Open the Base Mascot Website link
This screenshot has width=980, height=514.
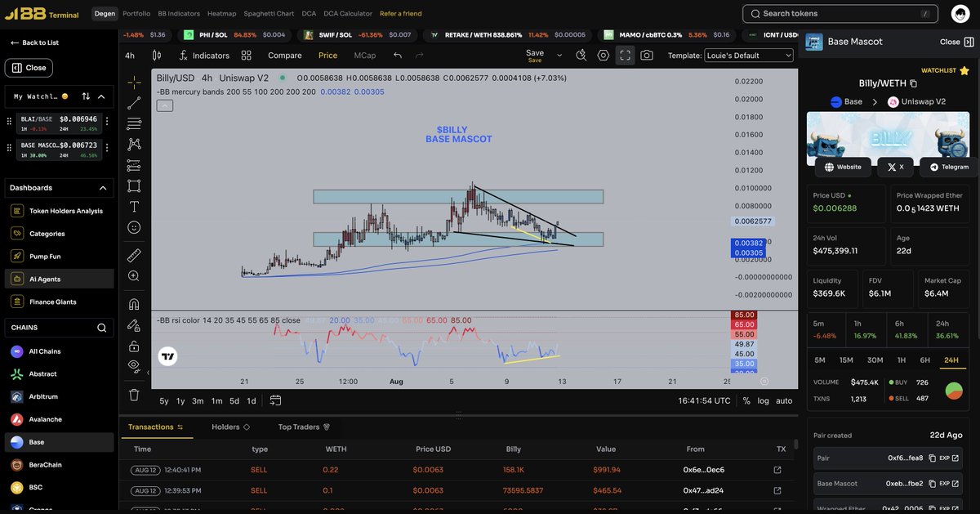[843, 167]
